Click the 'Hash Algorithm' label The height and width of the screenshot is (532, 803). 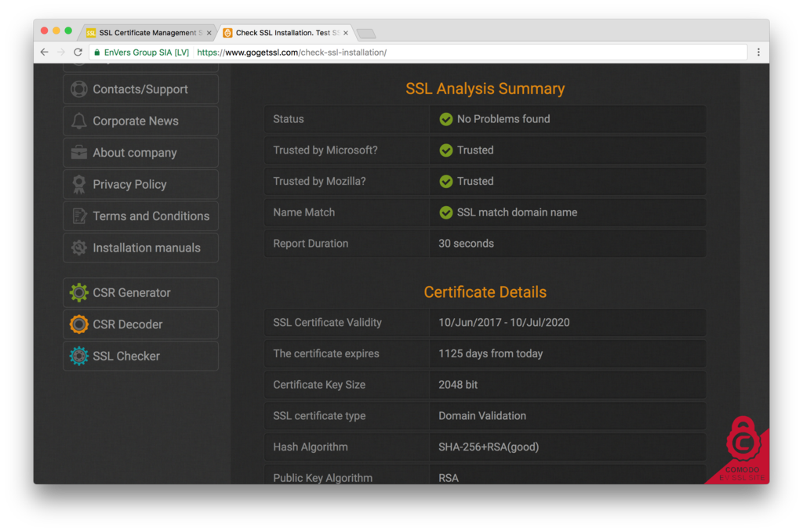[x=311, y=447]
